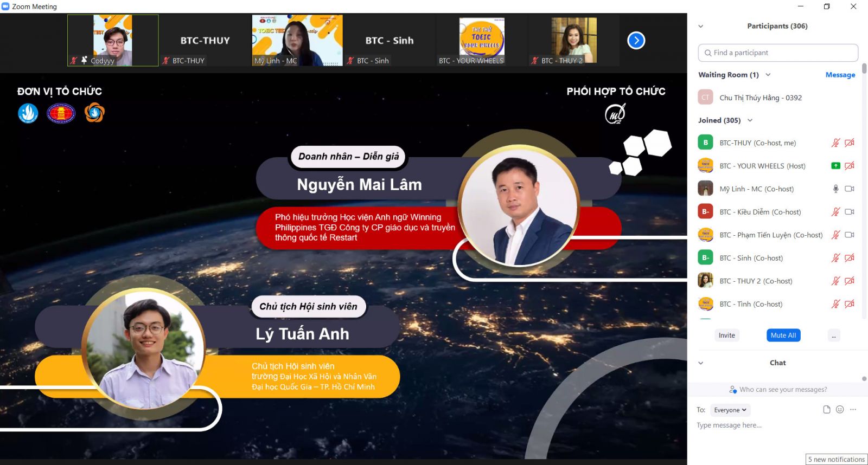Click the participants list scrollbar

864,69
